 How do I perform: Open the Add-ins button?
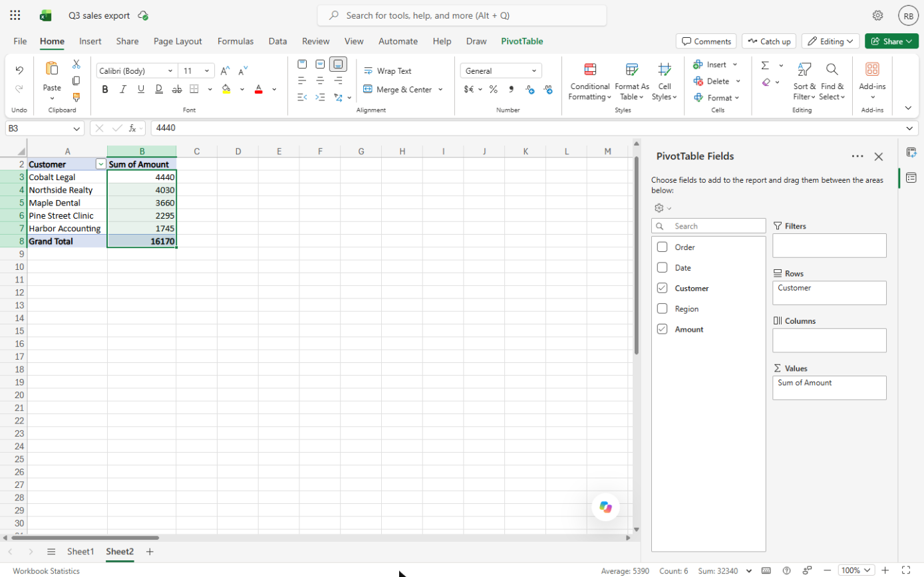872,82
